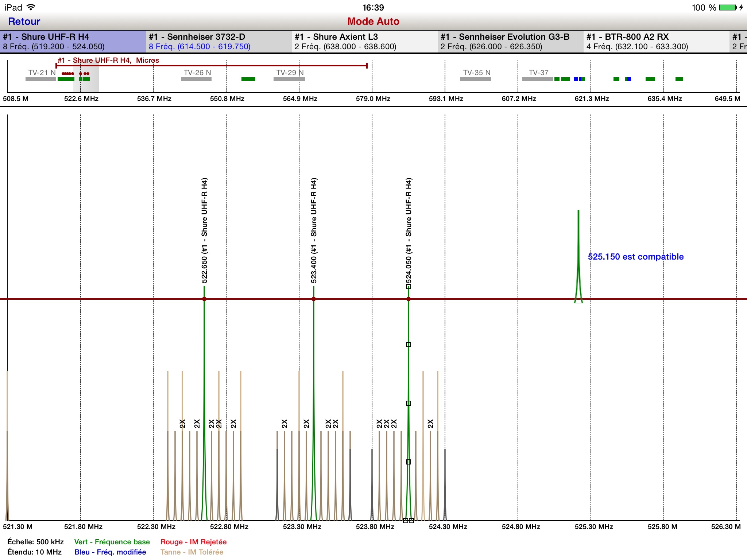Click 'Bleu - Fréq. modifiée' legend
The width and height of the screenshot is (747, 560).
pos(110,552)
